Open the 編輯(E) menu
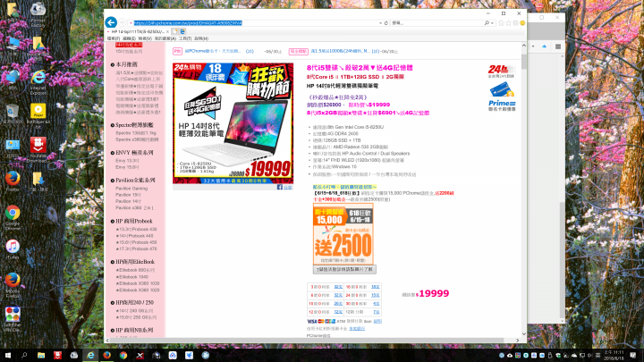 129,38
